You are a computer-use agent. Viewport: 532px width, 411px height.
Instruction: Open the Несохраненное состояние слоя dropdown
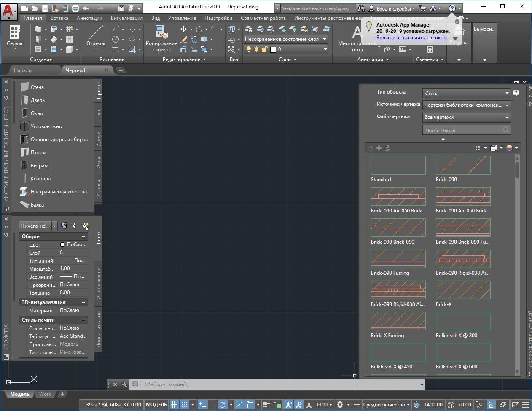pyautogui.click(x=286, y=39)
